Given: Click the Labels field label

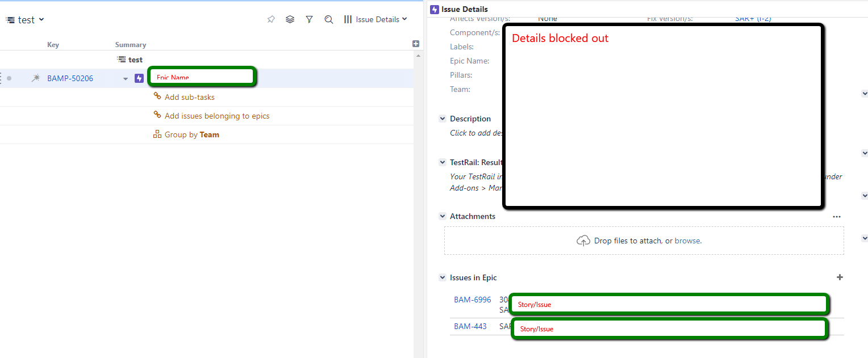Looking at the screenshot, I should click(462, 47).
